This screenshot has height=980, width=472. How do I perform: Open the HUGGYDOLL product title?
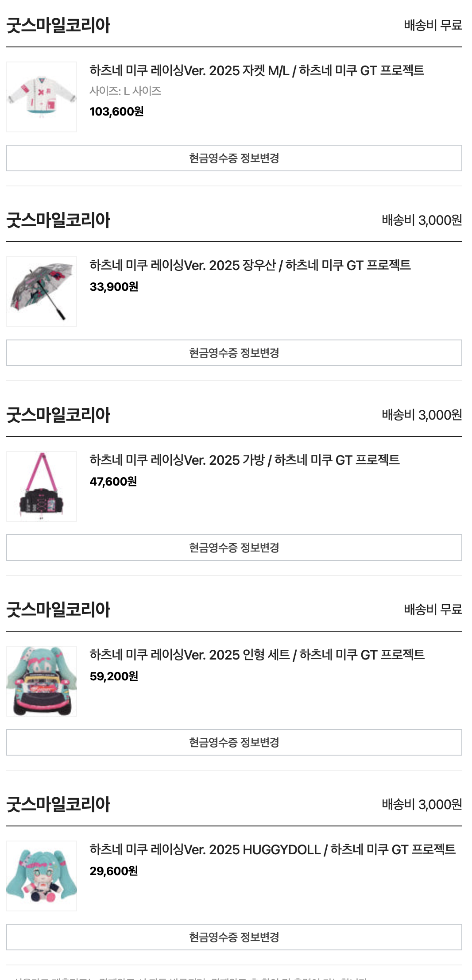pyautogui.click(x=272, y=849)
